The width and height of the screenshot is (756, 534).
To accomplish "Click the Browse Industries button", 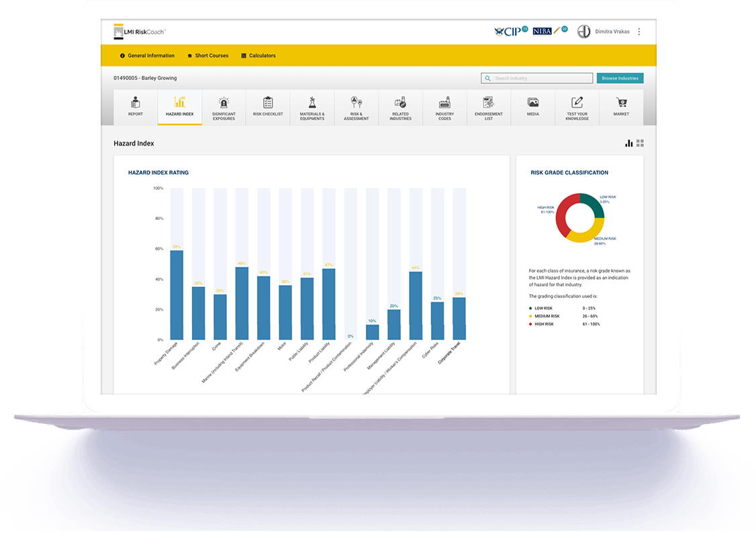I will click(619, 78).
